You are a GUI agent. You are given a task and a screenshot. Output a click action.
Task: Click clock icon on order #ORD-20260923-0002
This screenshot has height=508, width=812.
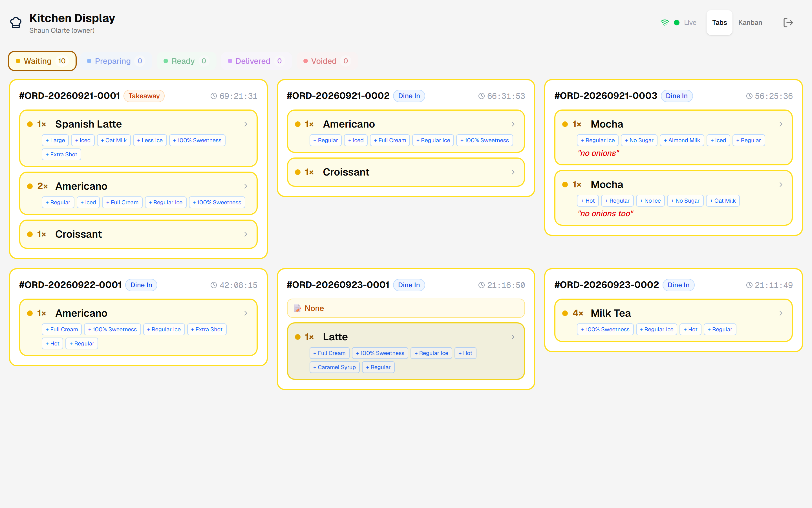pyautogui.click(x=749, y=285)
